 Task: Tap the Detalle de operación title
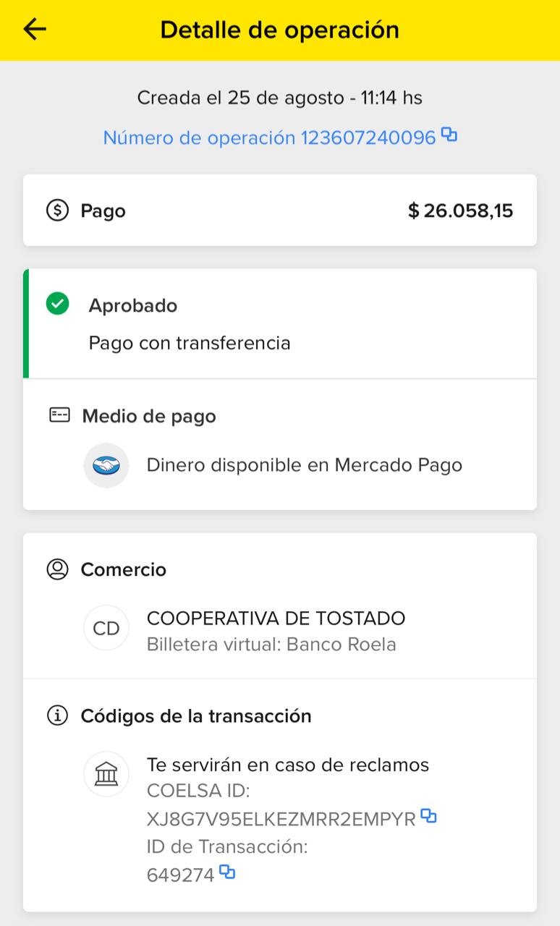pyautogui.click(x=279, y=30)
